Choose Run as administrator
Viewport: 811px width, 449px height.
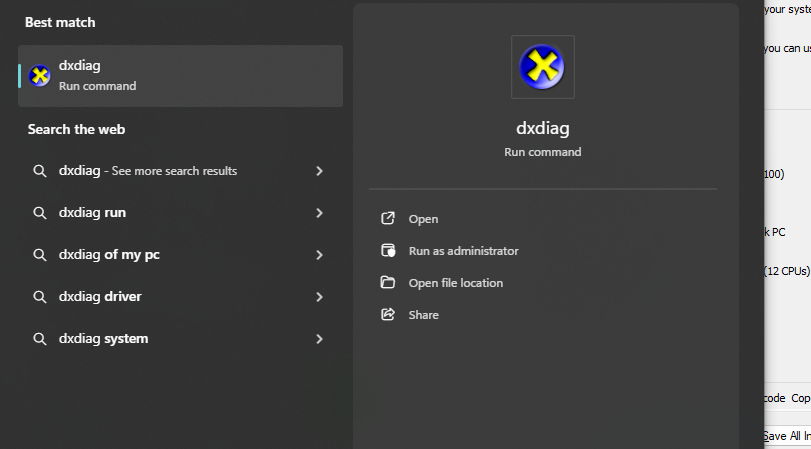463,251
